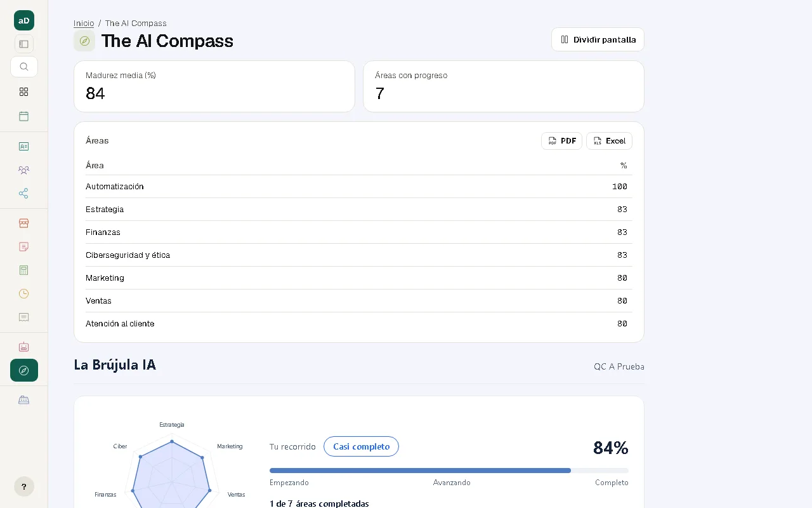
Task: Click the Finanzas table row
Action: point(359,232)
